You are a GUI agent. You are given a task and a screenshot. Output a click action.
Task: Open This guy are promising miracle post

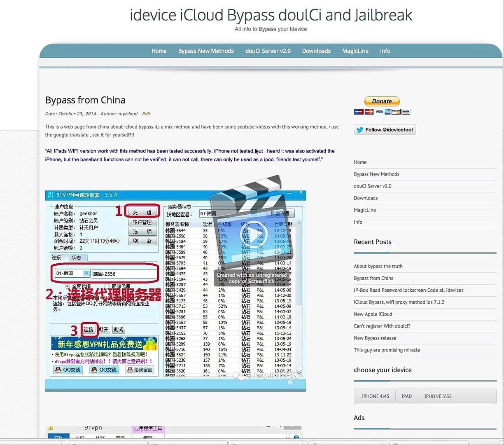[387, 350]
